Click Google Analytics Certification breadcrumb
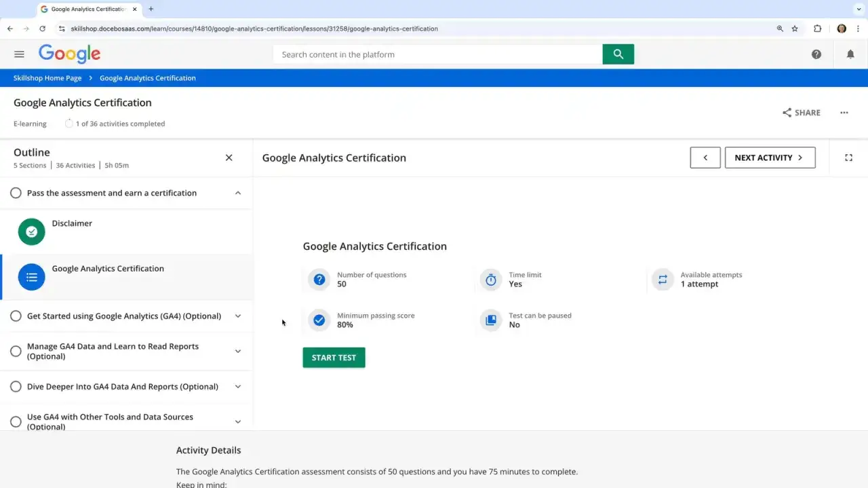Screen dimensions: 868x488 click(x=148, y=78)
